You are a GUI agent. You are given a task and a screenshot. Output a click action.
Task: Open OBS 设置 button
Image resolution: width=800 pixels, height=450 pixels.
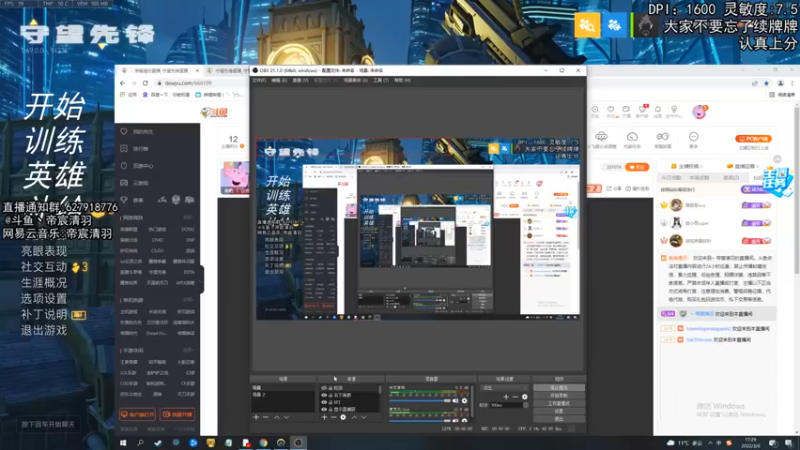(559, 411)
